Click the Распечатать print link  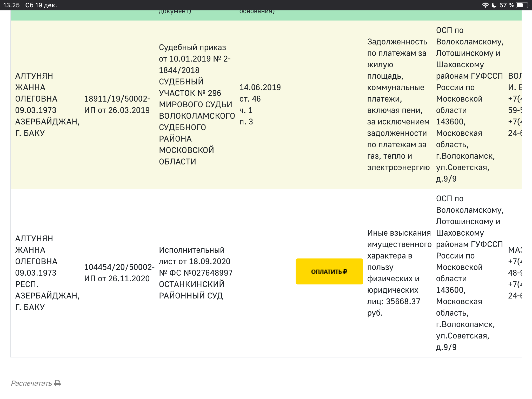31,383
